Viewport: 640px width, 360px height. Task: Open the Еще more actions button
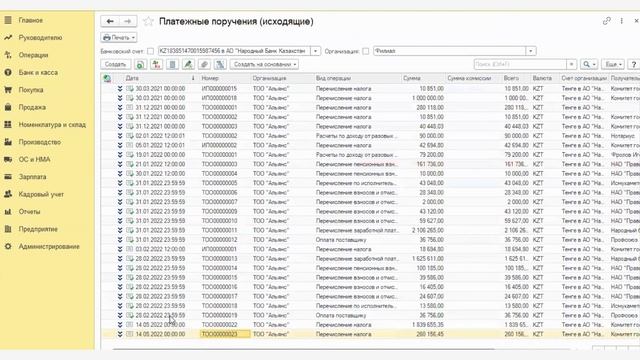click(613, 64)
